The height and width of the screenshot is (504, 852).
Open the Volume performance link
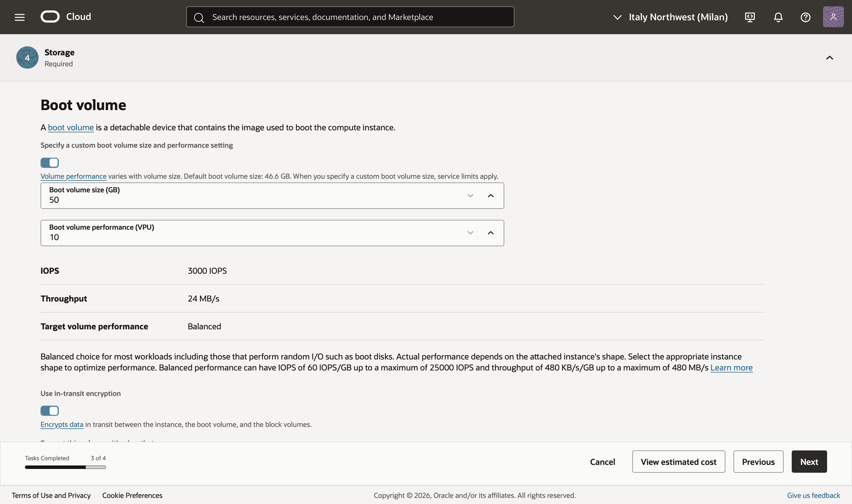coord(73,176)
